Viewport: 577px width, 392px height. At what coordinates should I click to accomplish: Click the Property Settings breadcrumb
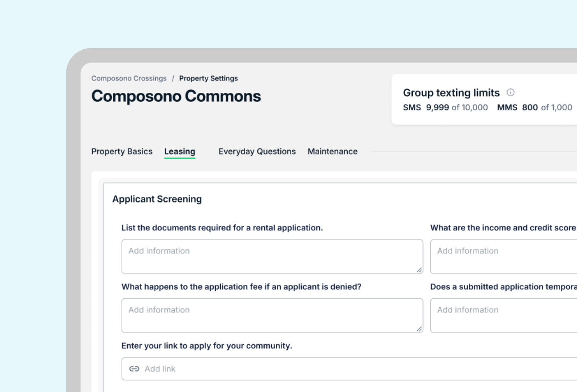[208, 78]
